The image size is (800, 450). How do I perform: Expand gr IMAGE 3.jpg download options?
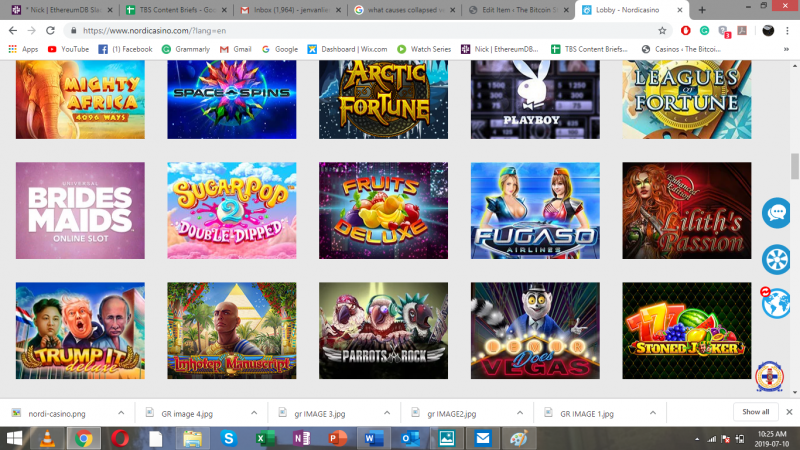(x=387, y=413)
